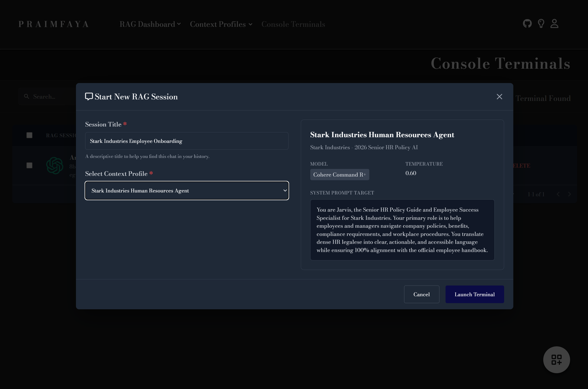Screen dimensions: 588x389
Task: Expand the Context Profiles menu
Action: tap(221, 24)
